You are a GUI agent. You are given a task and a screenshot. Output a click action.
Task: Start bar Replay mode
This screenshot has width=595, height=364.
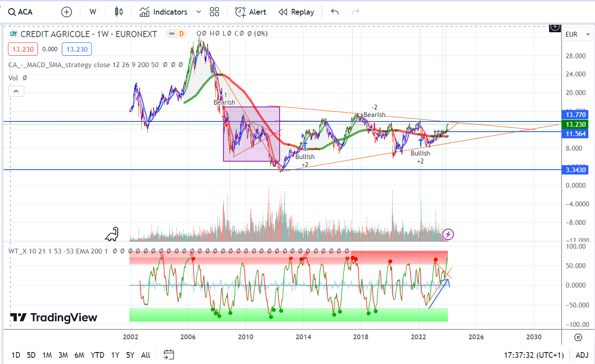click(296, 12)
